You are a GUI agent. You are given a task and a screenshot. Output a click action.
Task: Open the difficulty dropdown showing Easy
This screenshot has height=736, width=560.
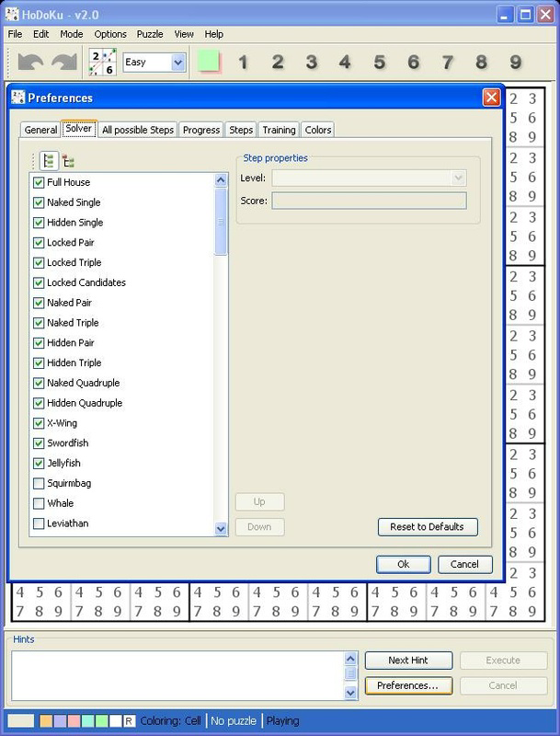coord(177,63)
